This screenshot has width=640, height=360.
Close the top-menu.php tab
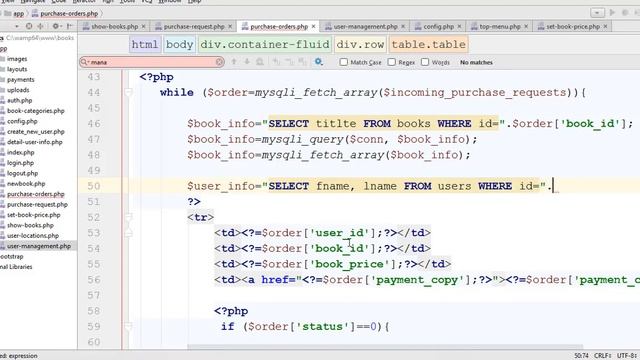coord(526,26)
